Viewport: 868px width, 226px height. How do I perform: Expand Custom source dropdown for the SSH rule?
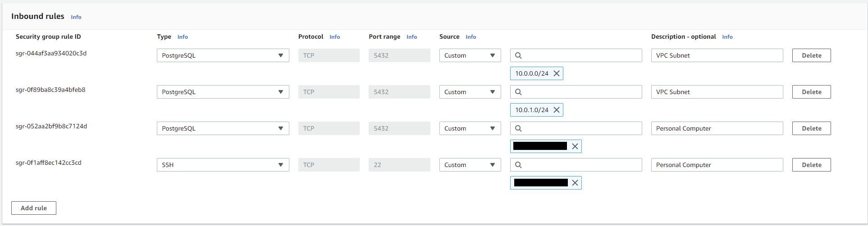(x=470, y=165)
